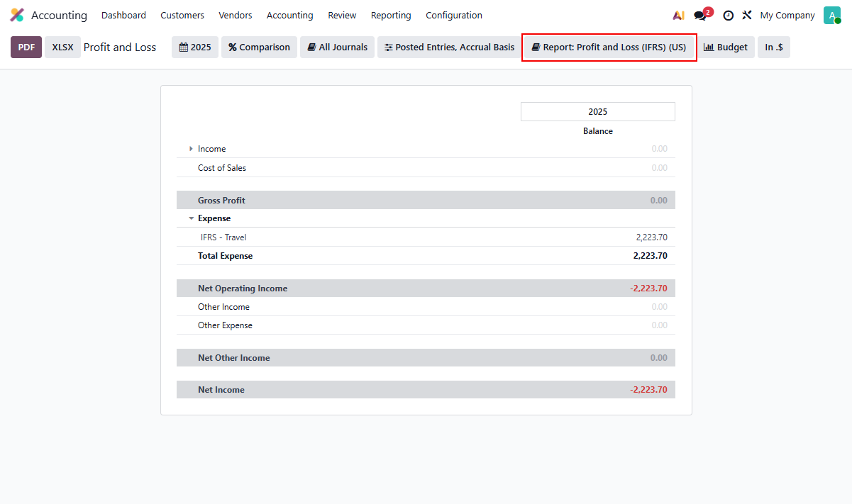852x504 pixels.
Task: Collapse the Expense section
Action: coord(192,218)
